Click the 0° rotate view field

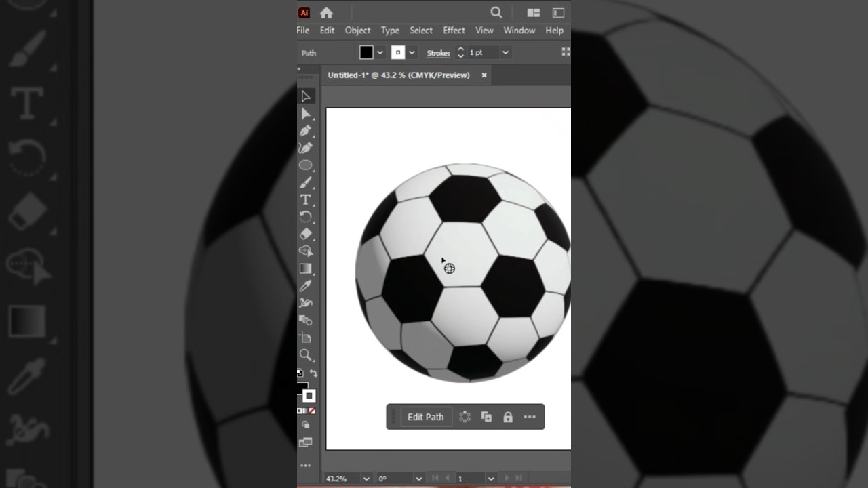395,479
